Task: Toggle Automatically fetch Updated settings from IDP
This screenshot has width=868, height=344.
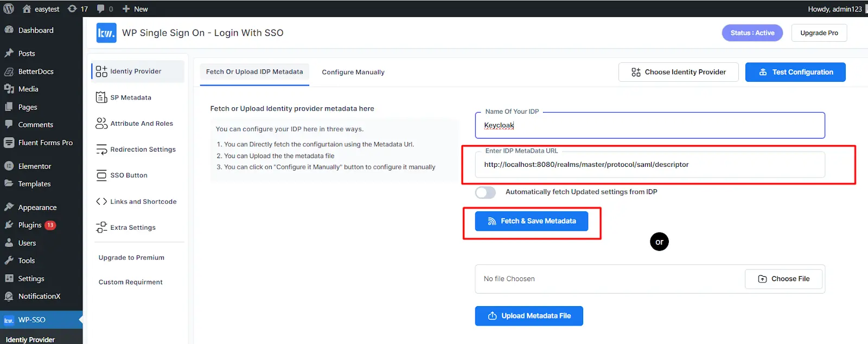Action: tap(486, 192)
